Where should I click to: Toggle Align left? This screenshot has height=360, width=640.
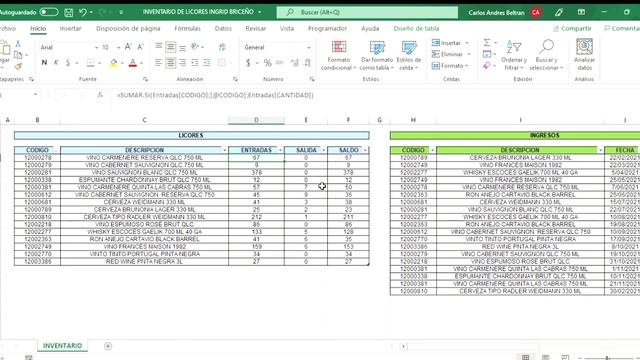158,62
